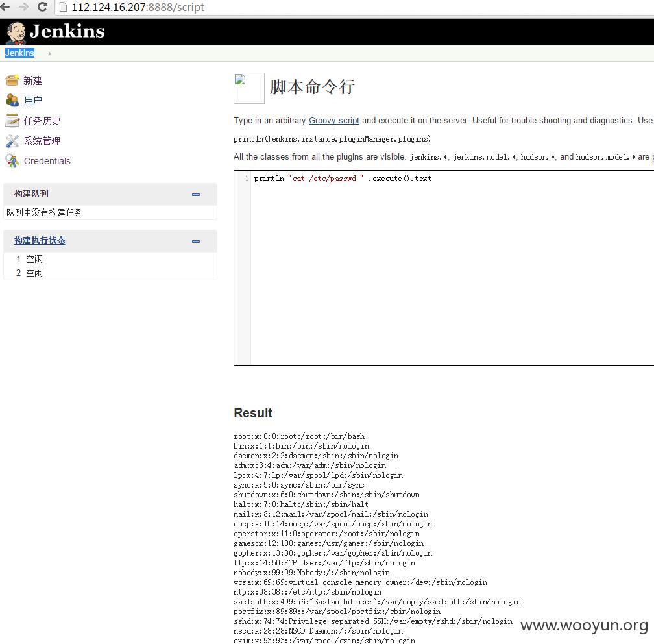This screenshot has height=644, width=654.
Task: Click line number 1 in the editor gutter
Action: click(247, 179)
